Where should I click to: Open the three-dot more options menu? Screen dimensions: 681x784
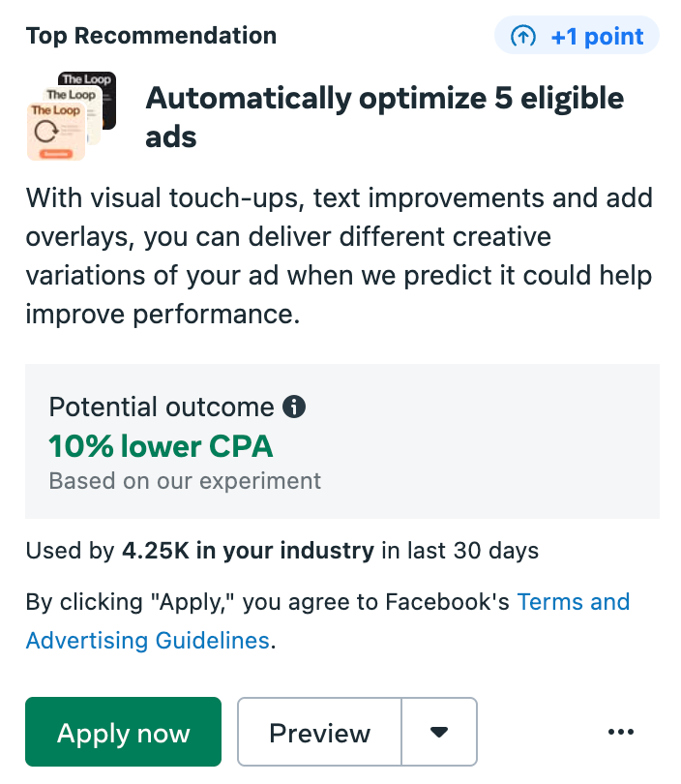[x=621, y=732]
